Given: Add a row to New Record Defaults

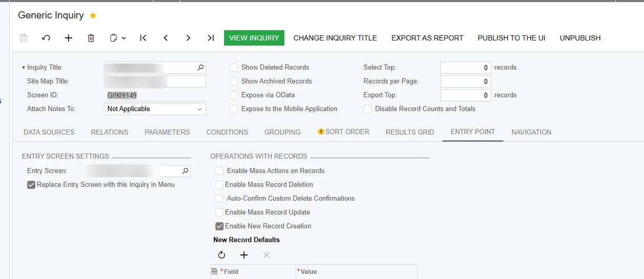Looking at the screenshot, I should click(x=244, y=255).
